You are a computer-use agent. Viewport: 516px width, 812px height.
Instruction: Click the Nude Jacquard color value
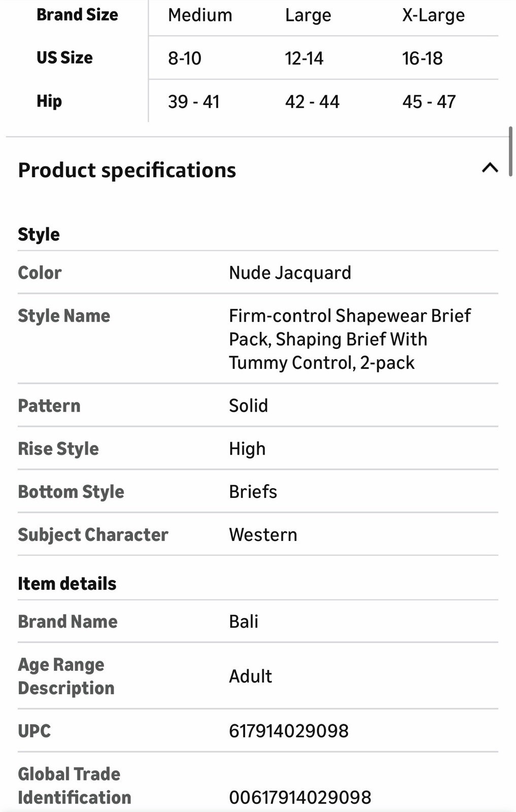pos(290,273)
